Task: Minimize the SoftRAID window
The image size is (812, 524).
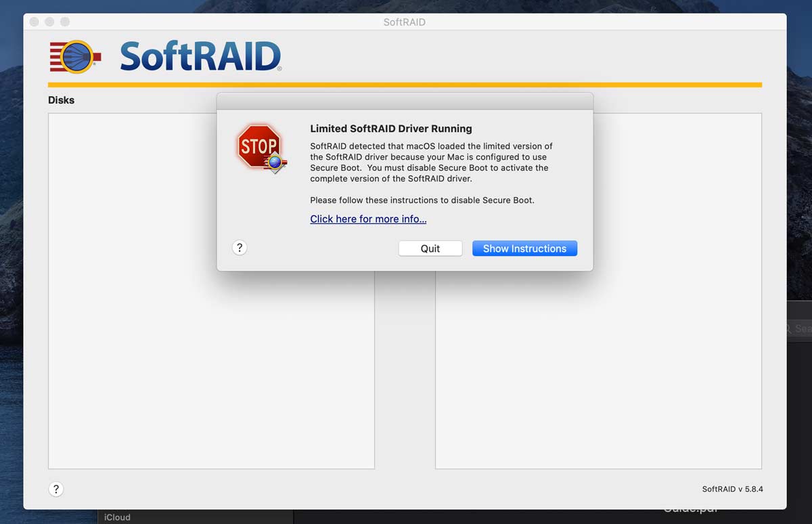Action: click(49, 22)
